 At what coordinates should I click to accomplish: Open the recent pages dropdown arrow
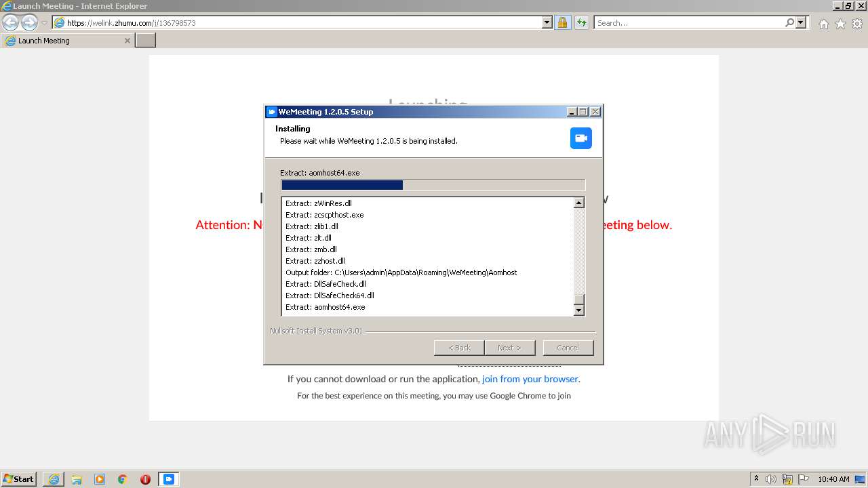click(x=44, y=22)
